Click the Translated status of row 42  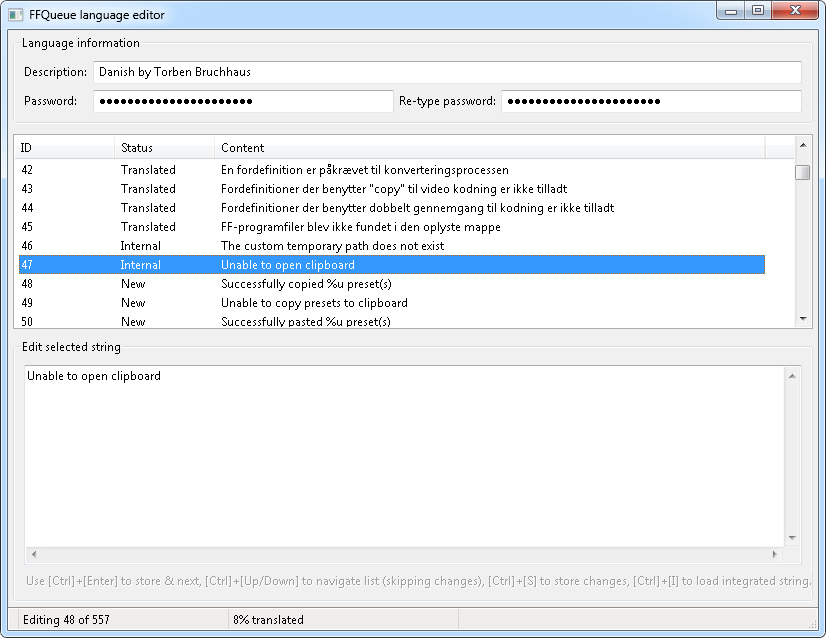(x=148, y=170)
